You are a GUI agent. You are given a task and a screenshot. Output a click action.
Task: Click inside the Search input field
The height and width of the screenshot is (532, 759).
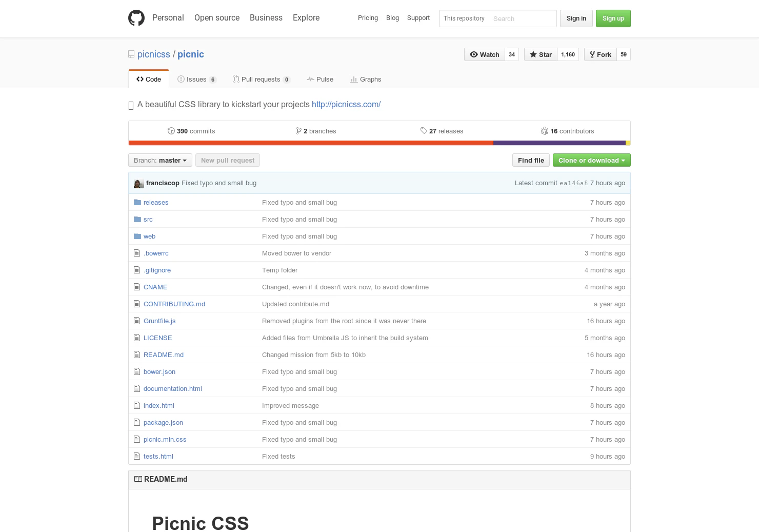click(x=522, y=18)
